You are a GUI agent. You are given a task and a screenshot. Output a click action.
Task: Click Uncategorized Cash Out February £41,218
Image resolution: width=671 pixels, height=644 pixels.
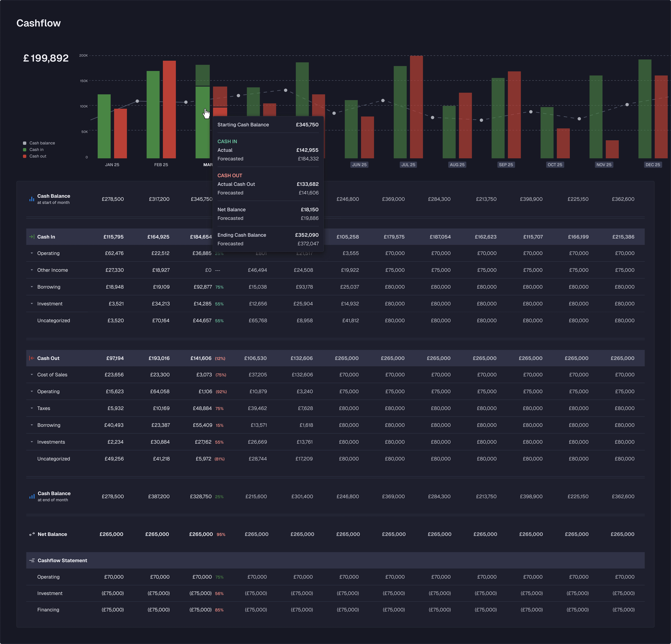[161, 459]
